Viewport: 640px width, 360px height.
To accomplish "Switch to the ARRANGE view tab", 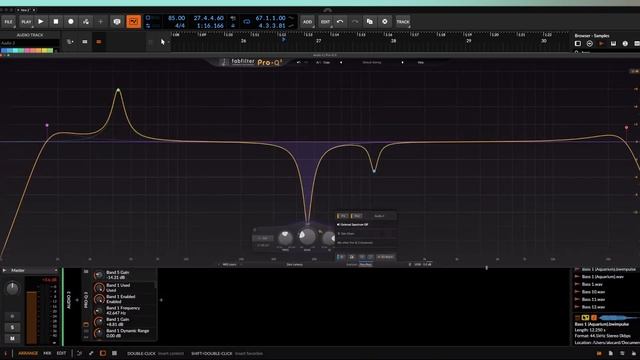I will (x=28, y=353).
